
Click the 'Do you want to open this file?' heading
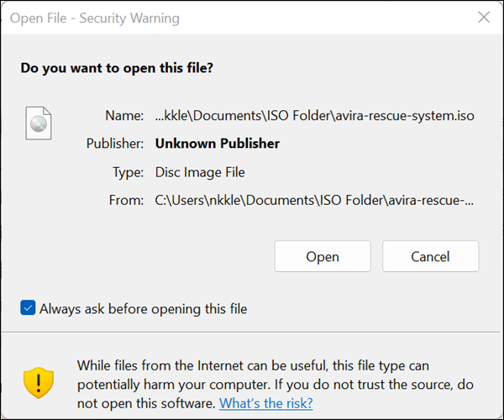[117, 68]
